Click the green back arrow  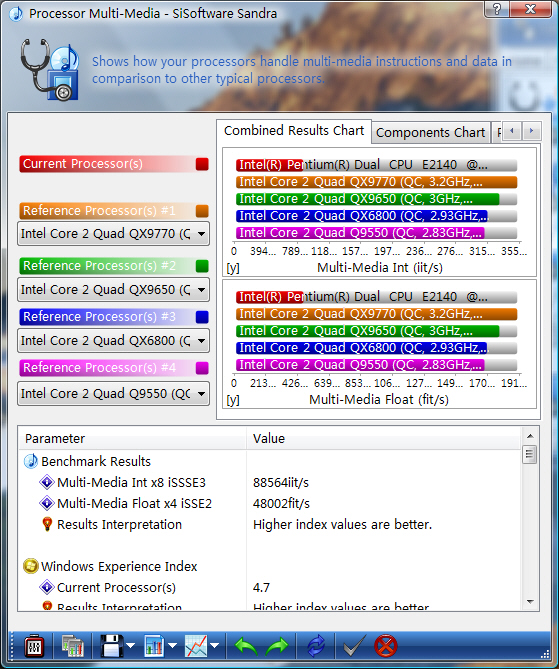[x=246, y=646]
